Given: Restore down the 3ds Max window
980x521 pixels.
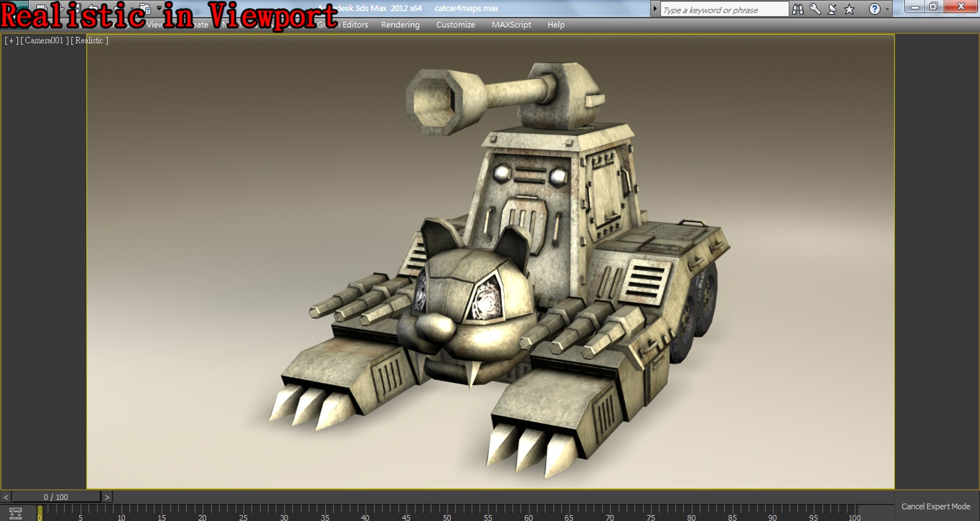Looking at the screenshot, I should (933, 7).
